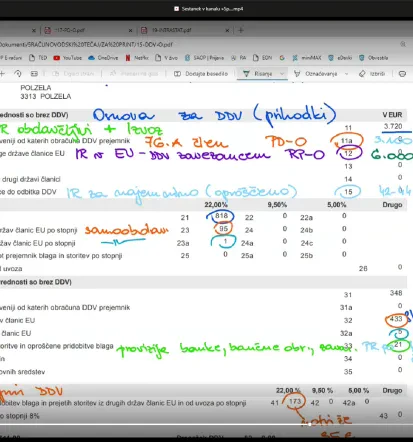Open the Netflix bookmark
Image resolution: width=413 pixels, height=442 pixels.
(137, 58)
